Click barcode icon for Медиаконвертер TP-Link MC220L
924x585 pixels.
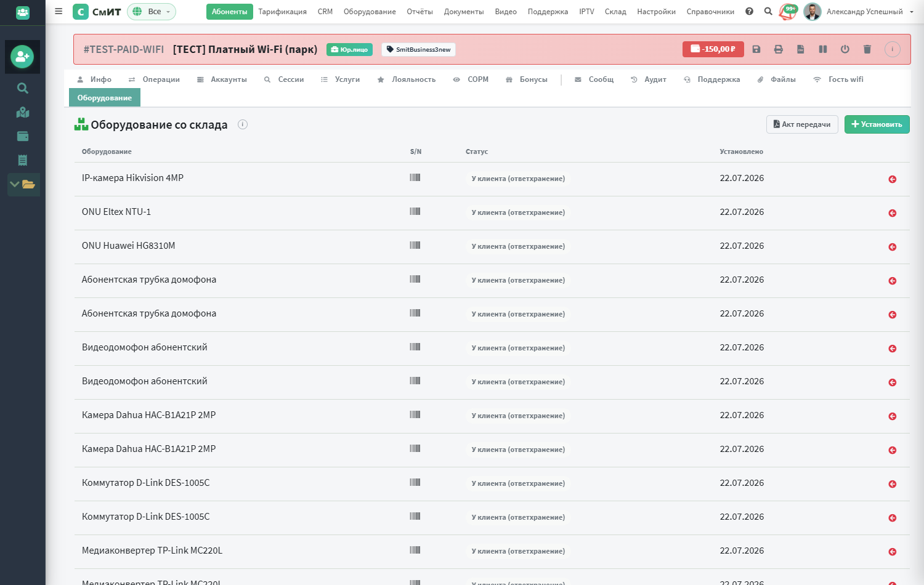click(415, 550)
